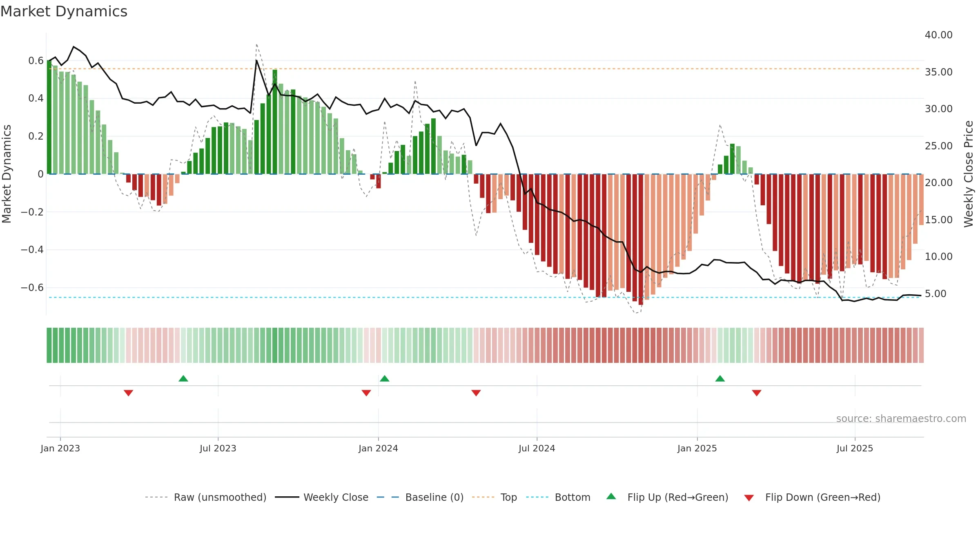Toggle the Baseline (0) legend entry

[420, 497]
